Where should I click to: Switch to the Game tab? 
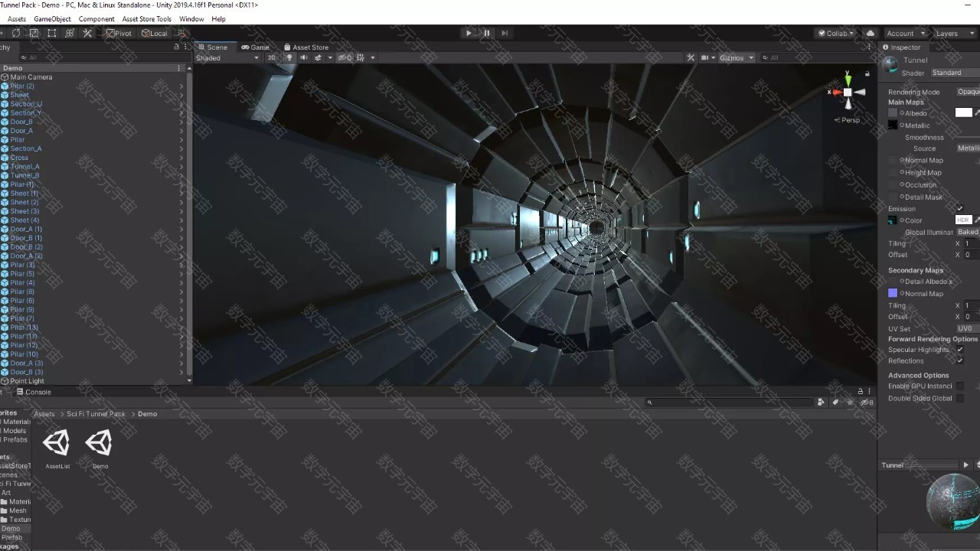(256, 47)
